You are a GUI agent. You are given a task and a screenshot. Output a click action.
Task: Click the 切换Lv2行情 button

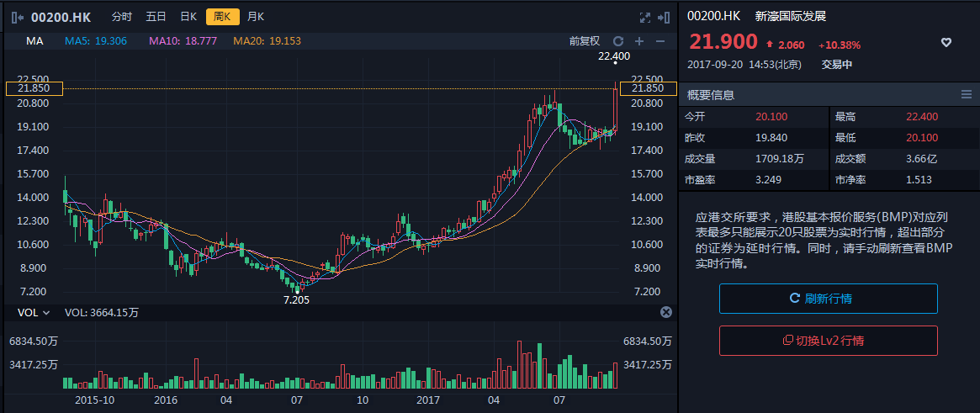click(x=828, y=341)
